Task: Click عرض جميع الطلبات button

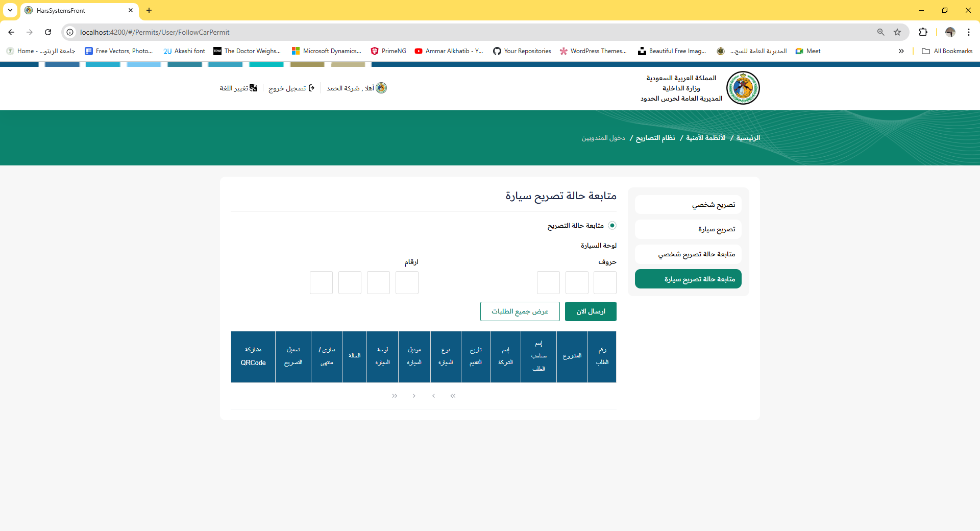Action: coord(520,311)
